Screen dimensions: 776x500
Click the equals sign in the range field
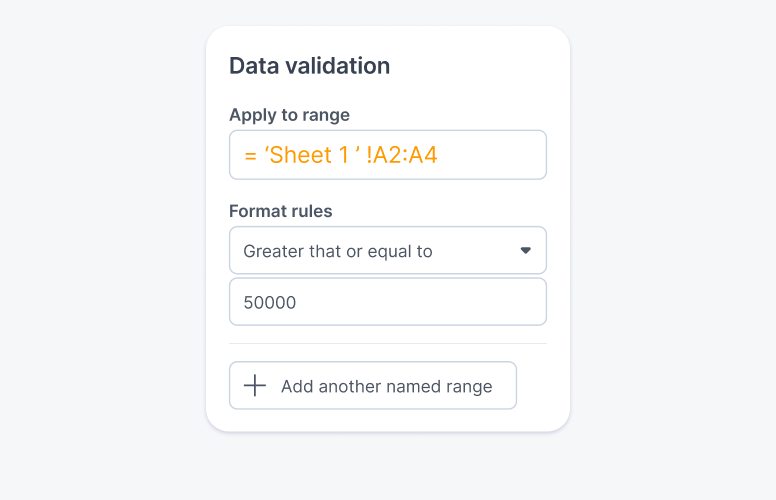(x=250, y=156)
